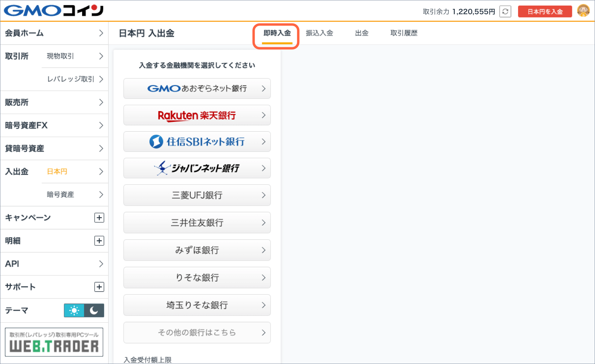Choose 三菱UFJ銀行

pyautogui.click(x=197, y=195)
